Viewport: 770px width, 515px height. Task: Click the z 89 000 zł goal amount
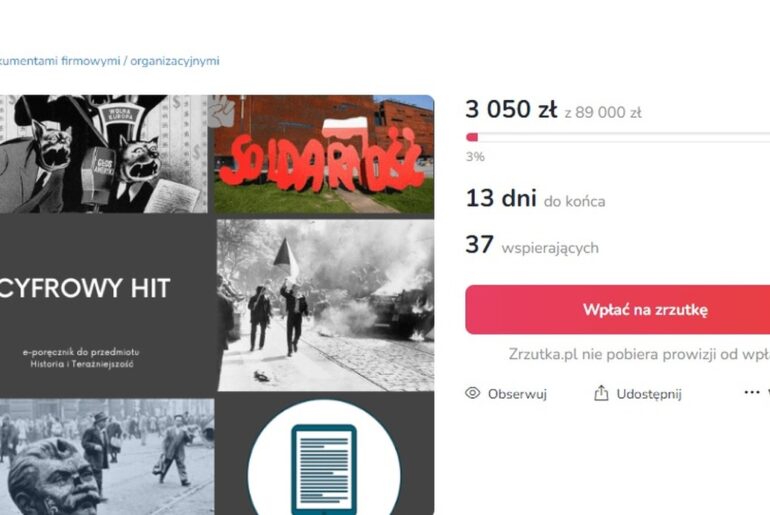[x=603, y=112]
